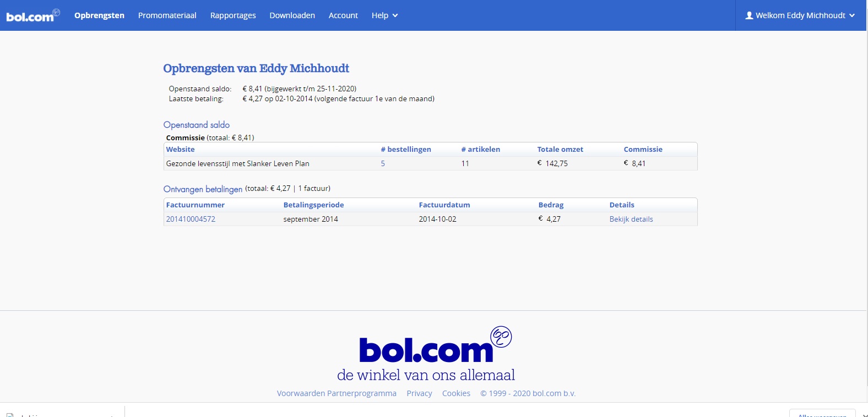Click the large bol.com footer logo
Viewport: 868px width, 417px height.
pyautogui.click(x=435, y=345)
